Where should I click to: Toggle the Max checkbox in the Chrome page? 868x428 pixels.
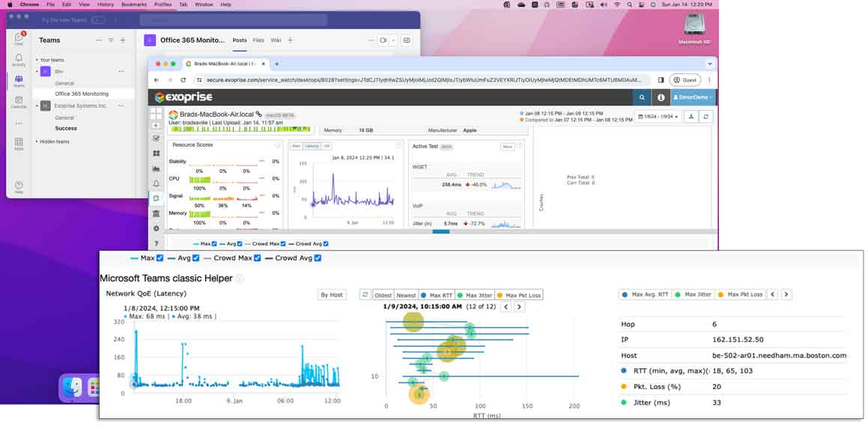(x=214, y=243)
